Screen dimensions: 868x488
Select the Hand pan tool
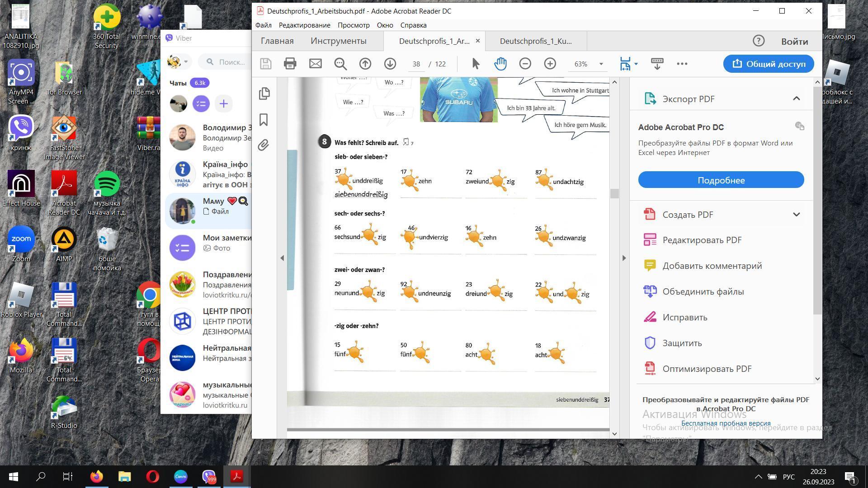[x=500, y=64]
